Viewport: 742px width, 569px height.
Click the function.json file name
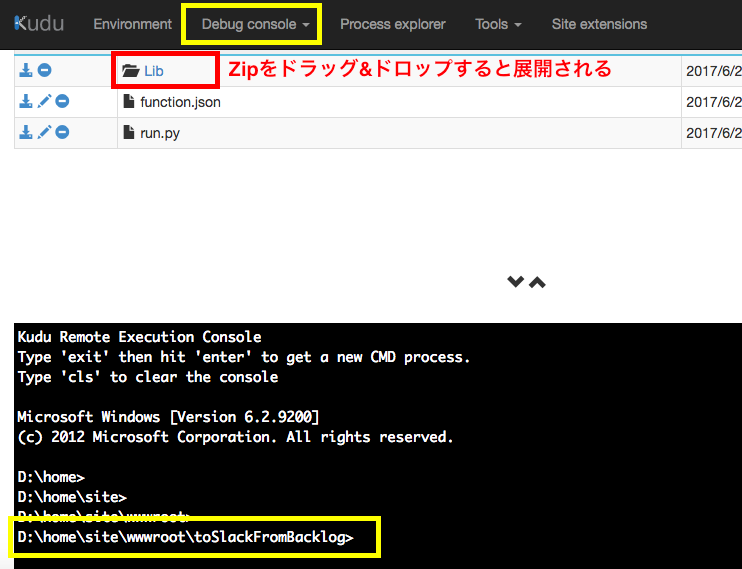point(180,102)
